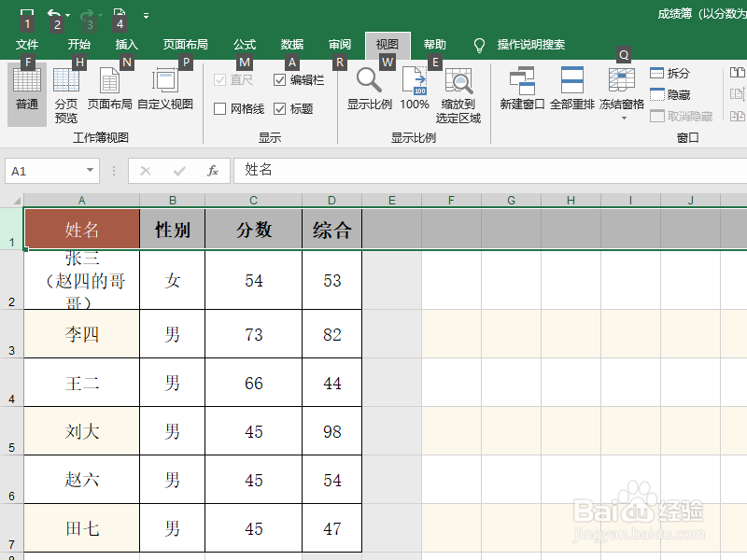
Task: Open the 审阅 (Review) ribbon tab
Action: [x=339, y=44]
